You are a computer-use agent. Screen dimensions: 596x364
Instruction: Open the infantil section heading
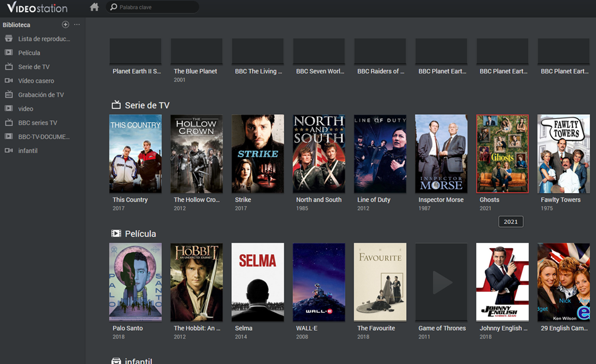[x=138, y=360]
